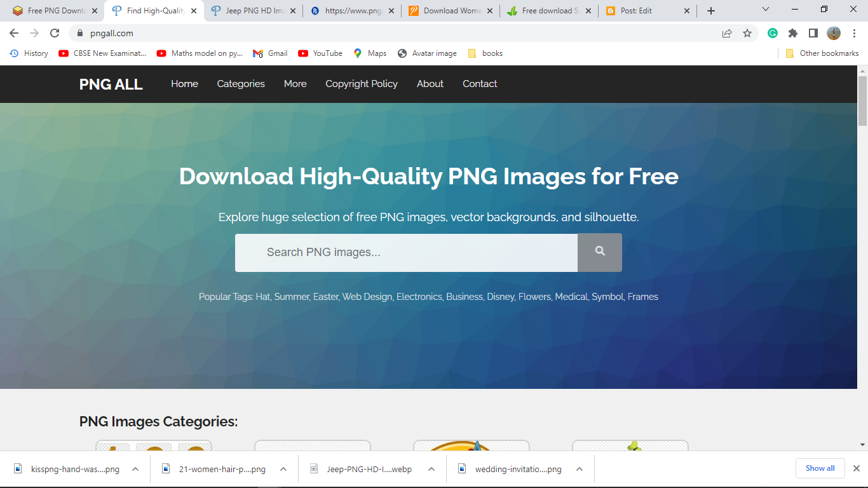Image resolution: width=868 pixels, height=488 pixels.
Task: Click Show all downloads button
Action: 820,468
